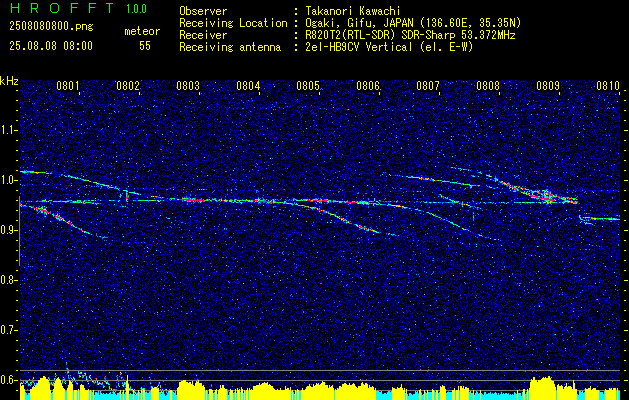
Task: Click R820T2(RTL-SDR) SDR-Sharp 53.372MHz text
Action: coord(410,35)
